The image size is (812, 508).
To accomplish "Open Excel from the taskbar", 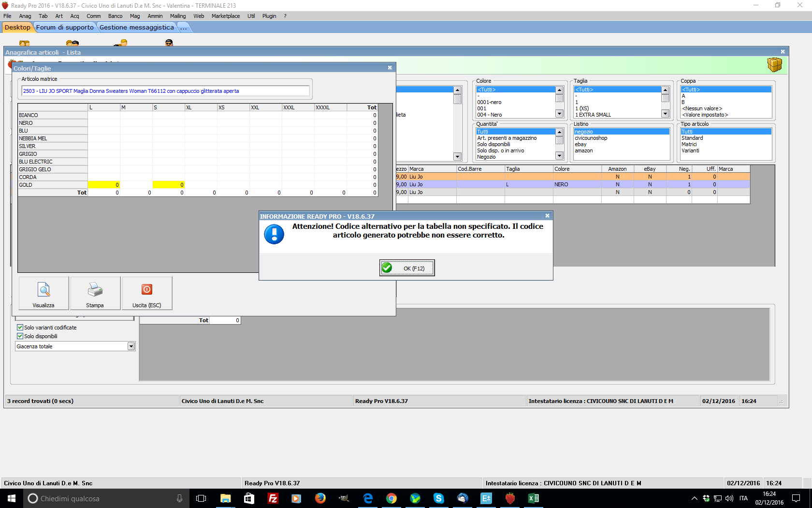I will 534,498.
